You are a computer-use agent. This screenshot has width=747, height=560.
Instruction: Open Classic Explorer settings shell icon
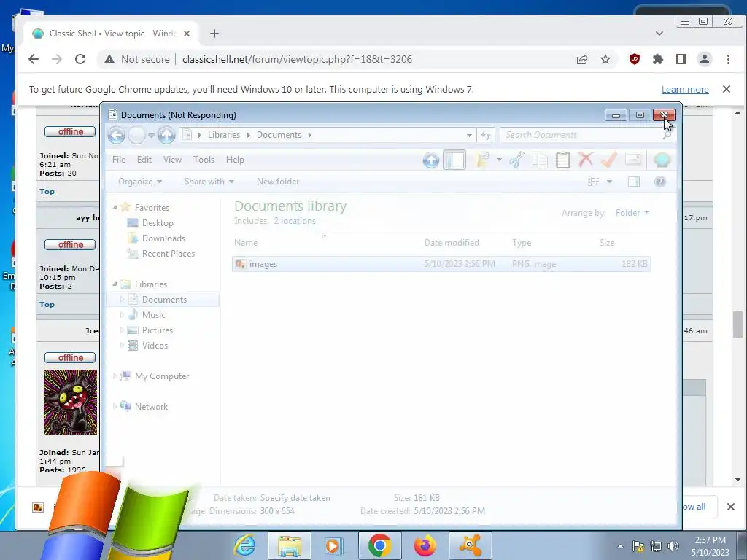[662, 160]
